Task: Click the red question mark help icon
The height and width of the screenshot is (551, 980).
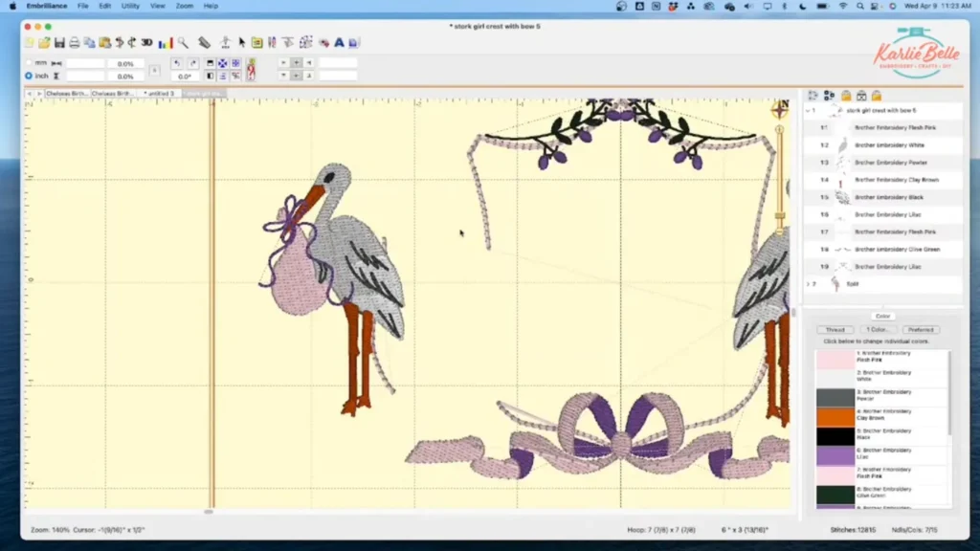Action: tap(251, 69)
